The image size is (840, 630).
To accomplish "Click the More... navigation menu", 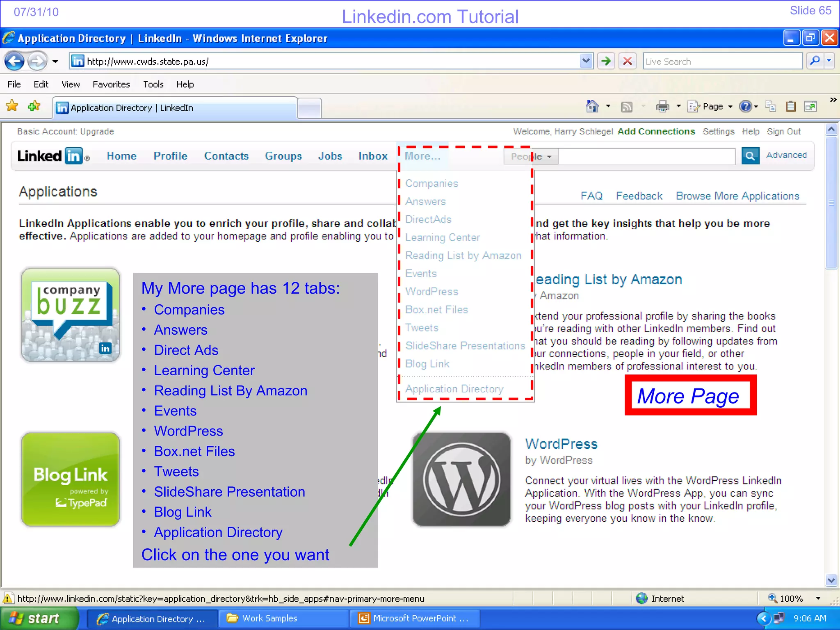I will pos(422,156).
